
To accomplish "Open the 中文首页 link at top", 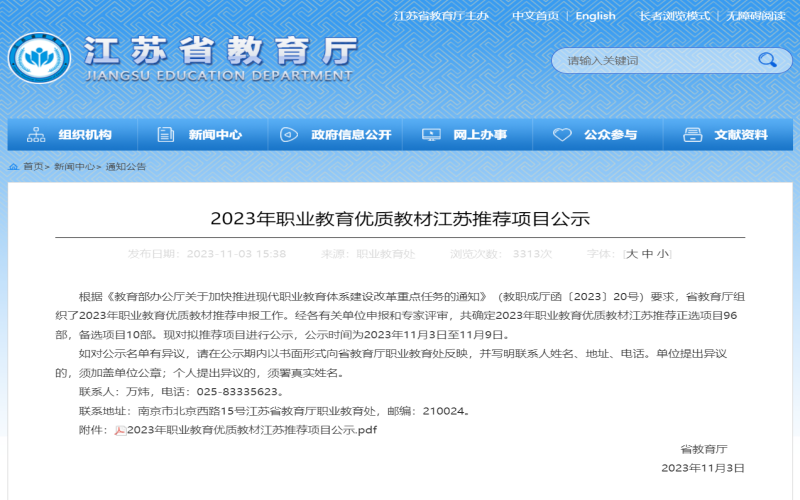I will pyautogui.click(x=535, y=16).
